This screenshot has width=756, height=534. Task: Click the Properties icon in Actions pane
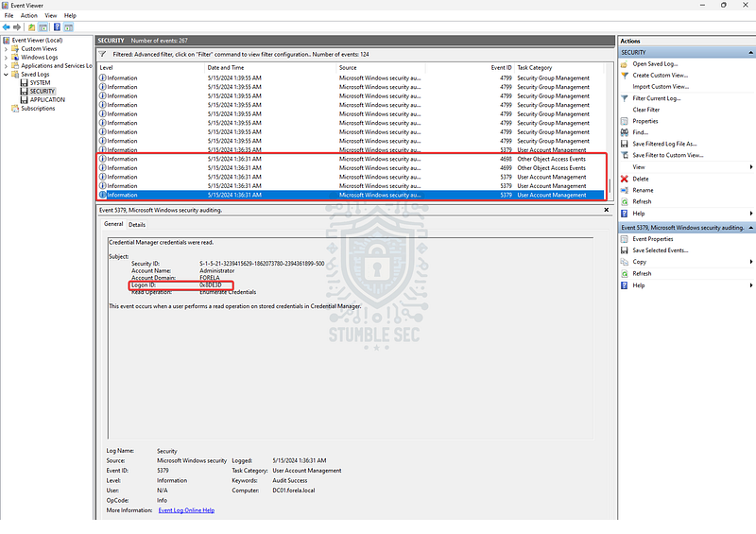[625, 121]
